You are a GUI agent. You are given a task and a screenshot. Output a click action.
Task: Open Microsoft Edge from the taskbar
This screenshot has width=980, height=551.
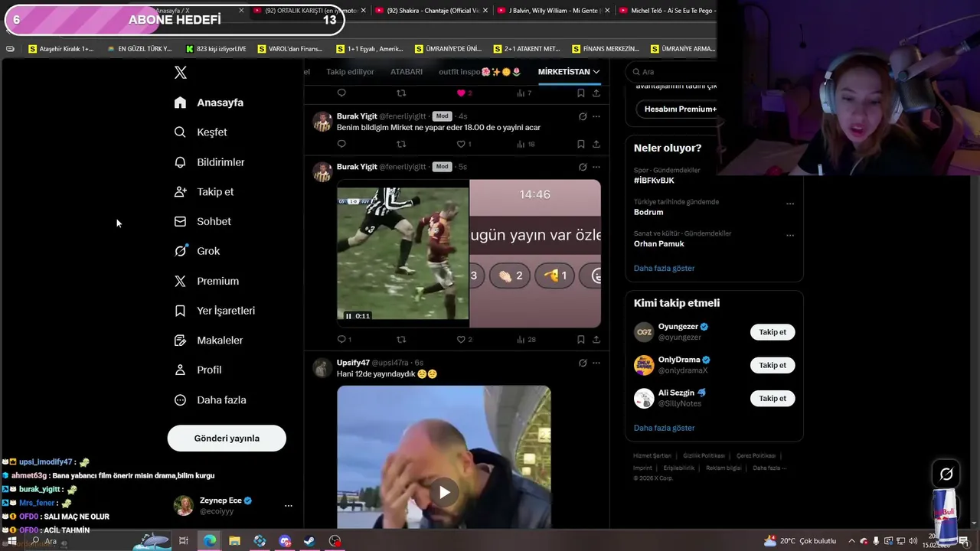209,541
